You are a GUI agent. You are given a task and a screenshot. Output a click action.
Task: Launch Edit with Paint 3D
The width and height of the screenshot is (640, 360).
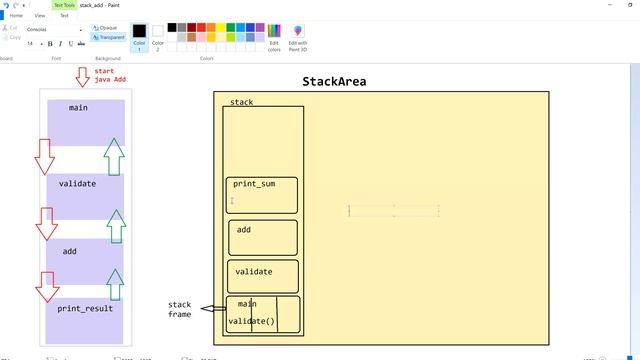tap(298, 38)
